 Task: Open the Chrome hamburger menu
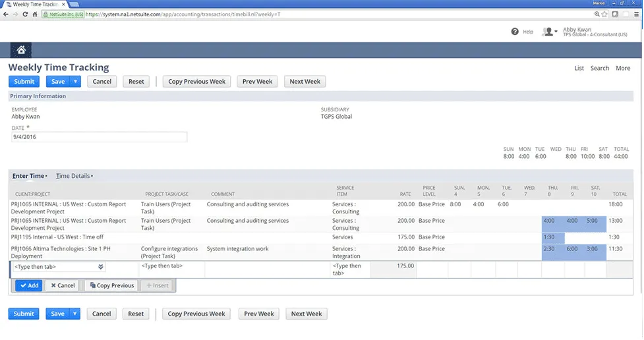pyautogui.click(x=636, y=14)
